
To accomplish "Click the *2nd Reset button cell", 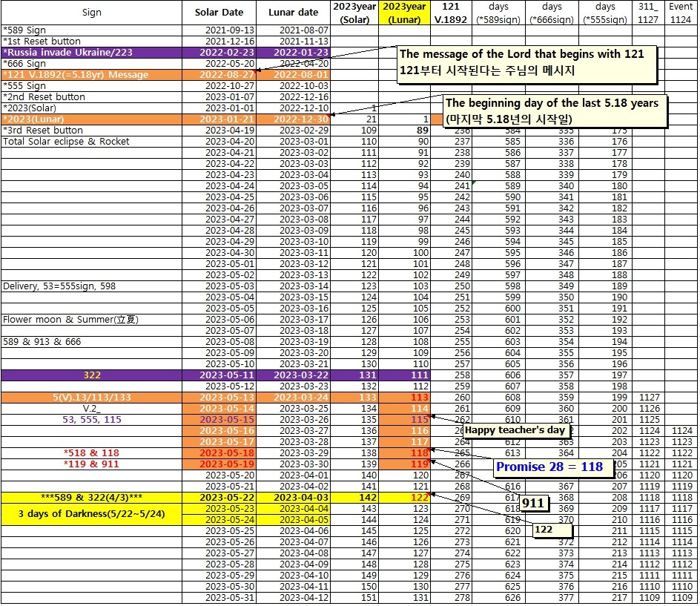I will click(x=91, y=97).
